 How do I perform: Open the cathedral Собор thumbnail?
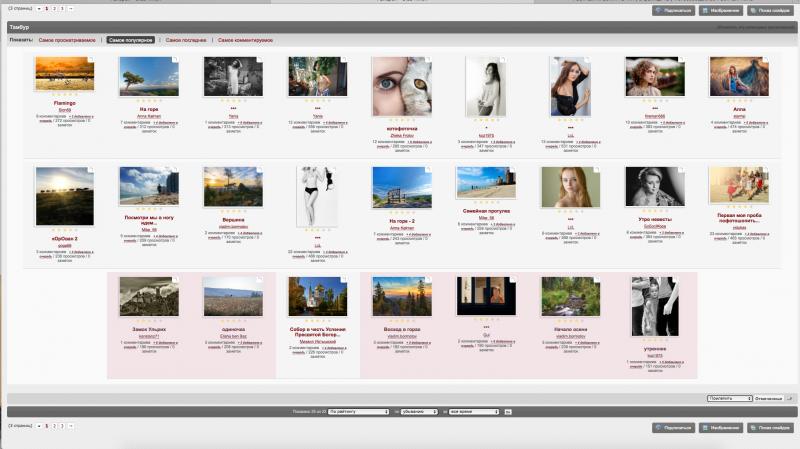(317, 296)
